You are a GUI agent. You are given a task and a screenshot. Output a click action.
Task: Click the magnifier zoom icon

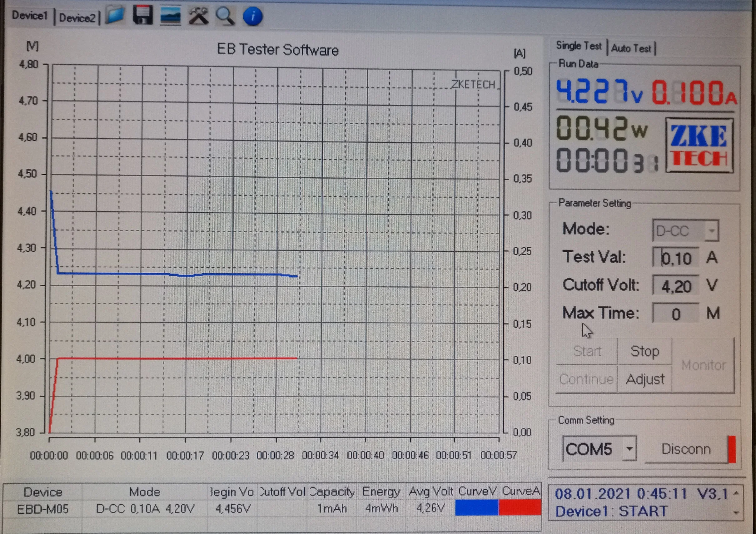[225, 16]
